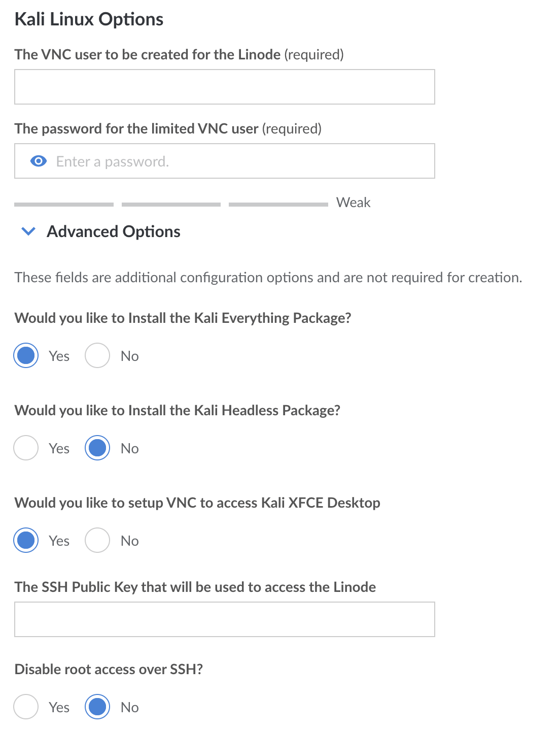Click the Advanced Options heading
Screen dimensions: 560x730
click(113, 231)
